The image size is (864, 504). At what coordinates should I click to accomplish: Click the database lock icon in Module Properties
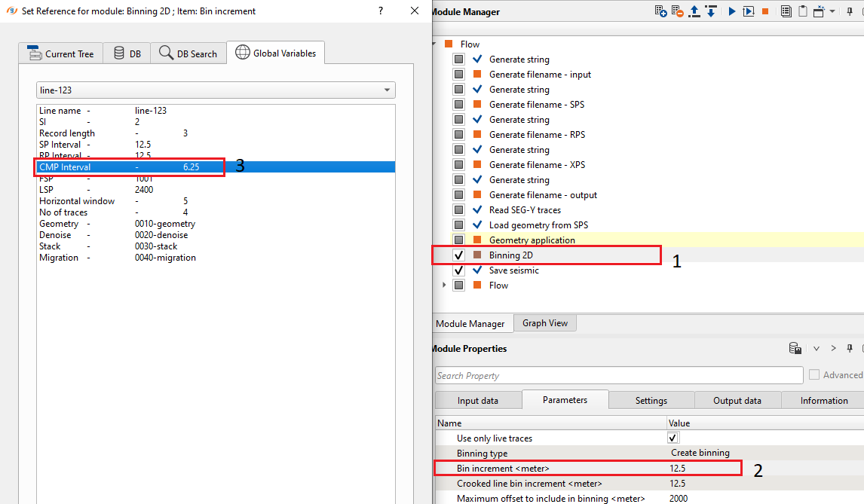coord(795,349)
